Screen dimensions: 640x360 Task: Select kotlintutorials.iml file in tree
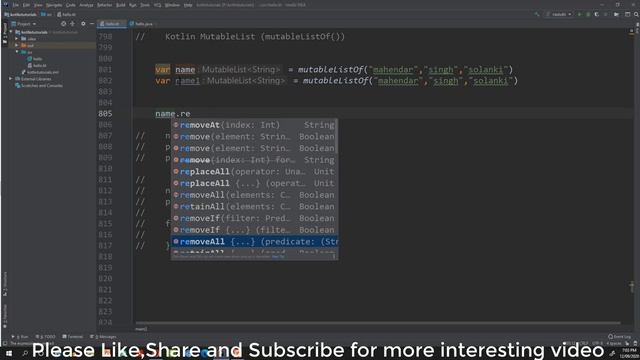[x=40, y=72]
